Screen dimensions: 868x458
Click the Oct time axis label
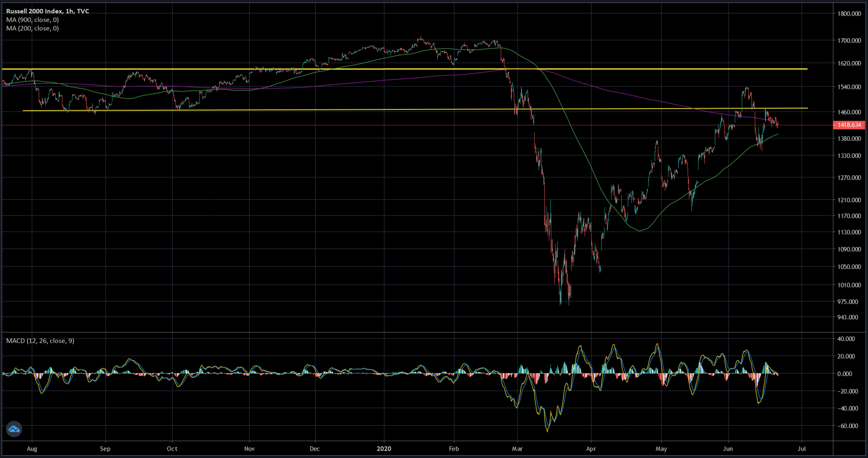(x=172, y=449)
